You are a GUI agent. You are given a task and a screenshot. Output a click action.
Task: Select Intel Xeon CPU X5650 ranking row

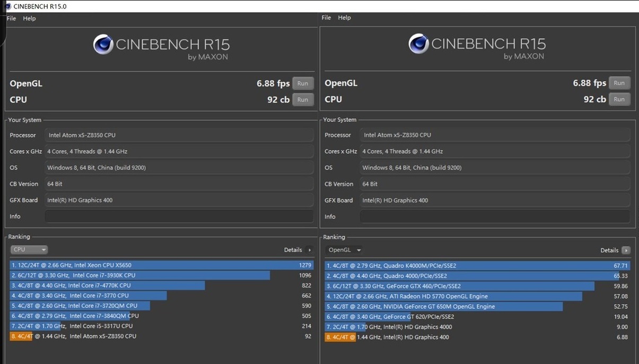162,265
